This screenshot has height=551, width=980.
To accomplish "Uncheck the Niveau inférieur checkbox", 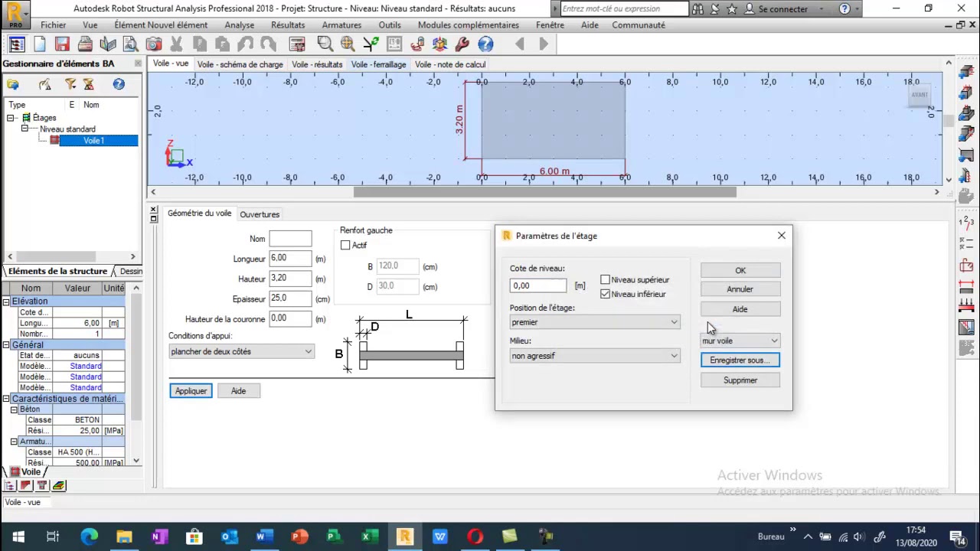I will click(x=606, y=294).
